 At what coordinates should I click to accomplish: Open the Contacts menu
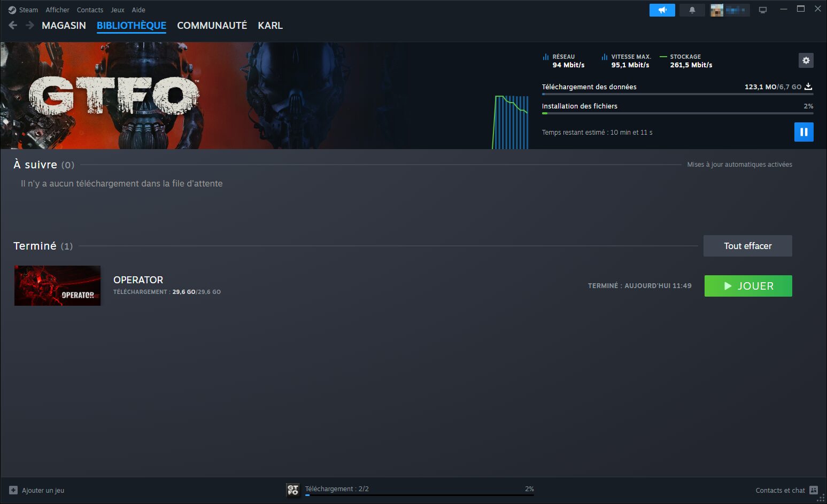point(90,10)
